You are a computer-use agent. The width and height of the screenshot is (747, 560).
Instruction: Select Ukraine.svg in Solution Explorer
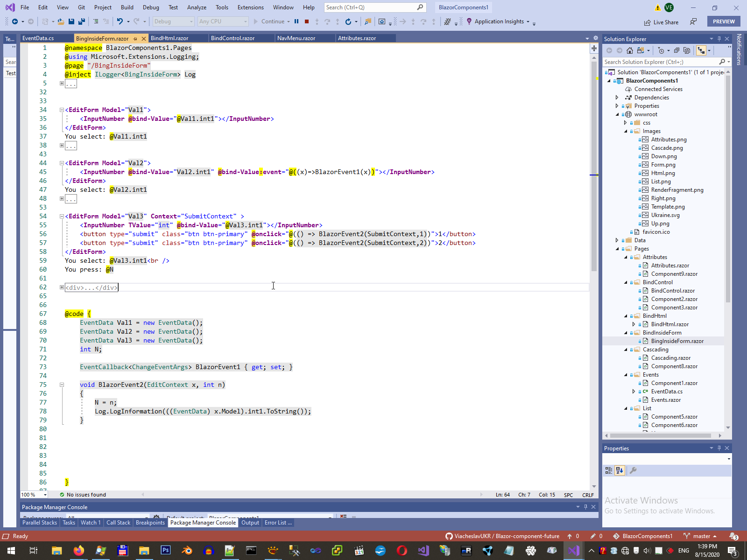click(x=665, y=215)
